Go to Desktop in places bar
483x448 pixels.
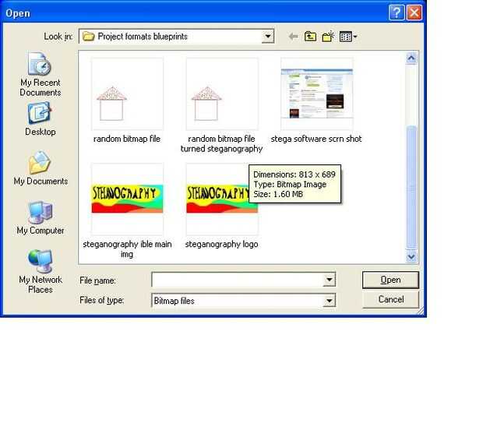pyautogui.click(x=40, y=119)
